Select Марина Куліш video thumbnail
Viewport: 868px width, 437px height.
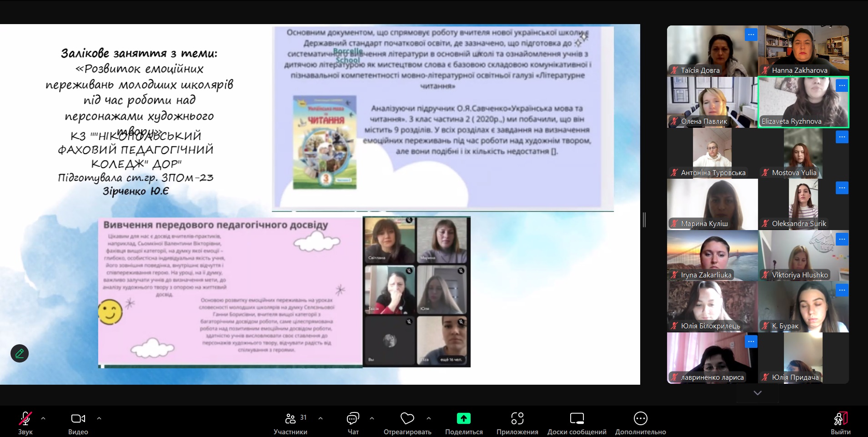pos(712,204)
